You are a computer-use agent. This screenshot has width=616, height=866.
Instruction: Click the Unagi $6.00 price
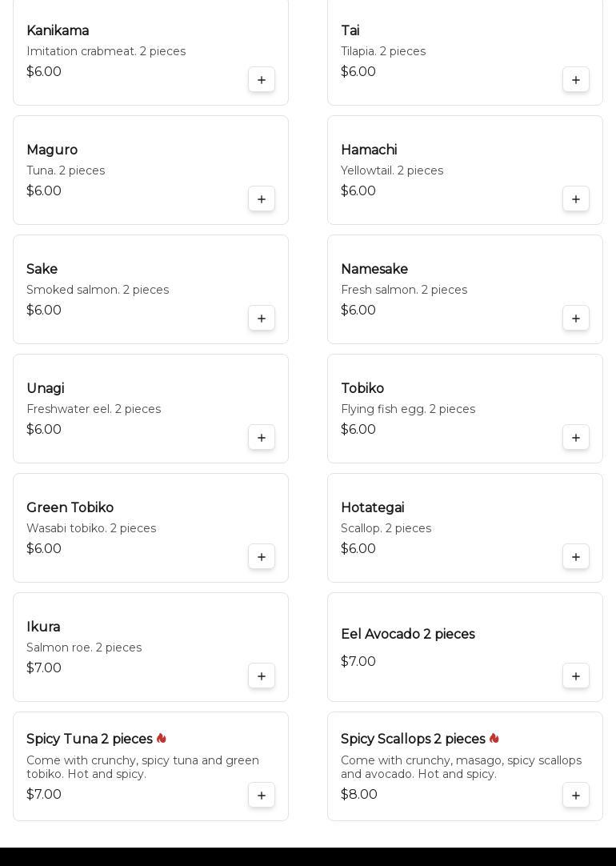click(44, 430)
